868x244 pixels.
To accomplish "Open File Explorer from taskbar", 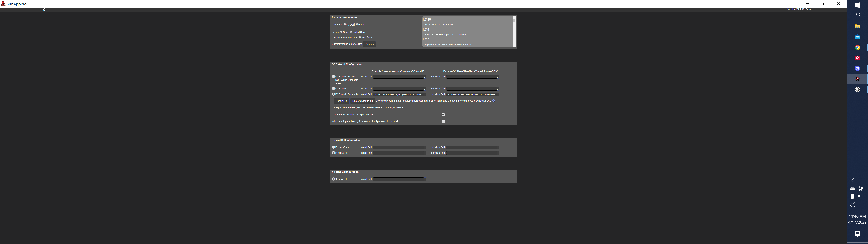I will click(x=857, y=26).
